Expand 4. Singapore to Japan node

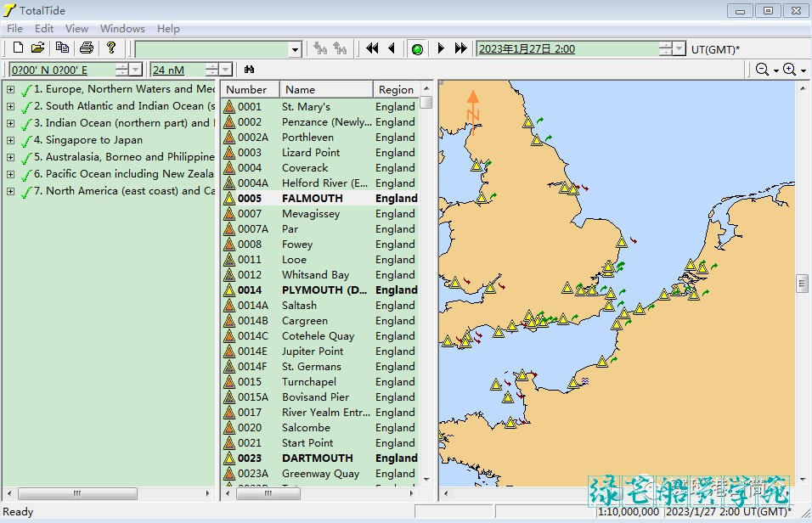[x=10, y=140]
